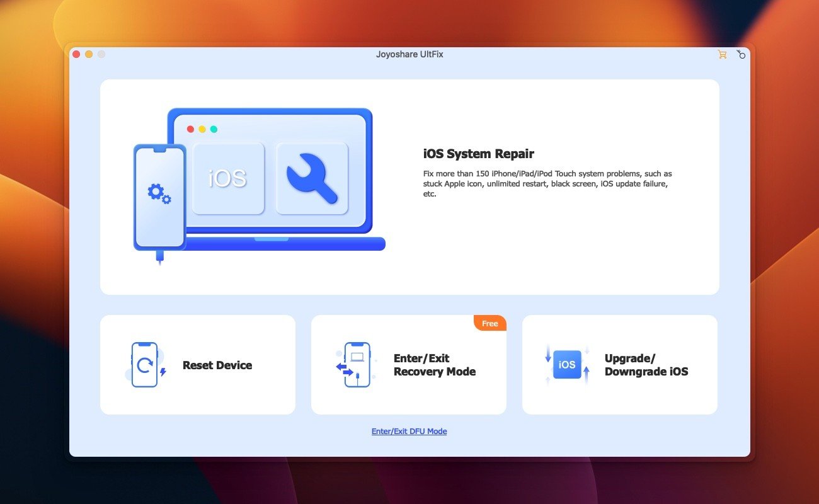Click the key-shaped register icon

[741, 55]
